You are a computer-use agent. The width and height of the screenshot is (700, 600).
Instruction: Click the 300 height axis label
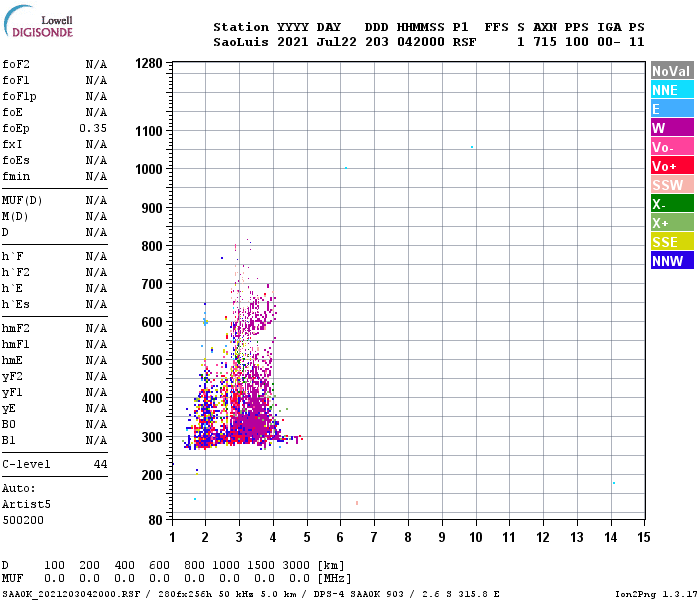[x=152, y=437]
